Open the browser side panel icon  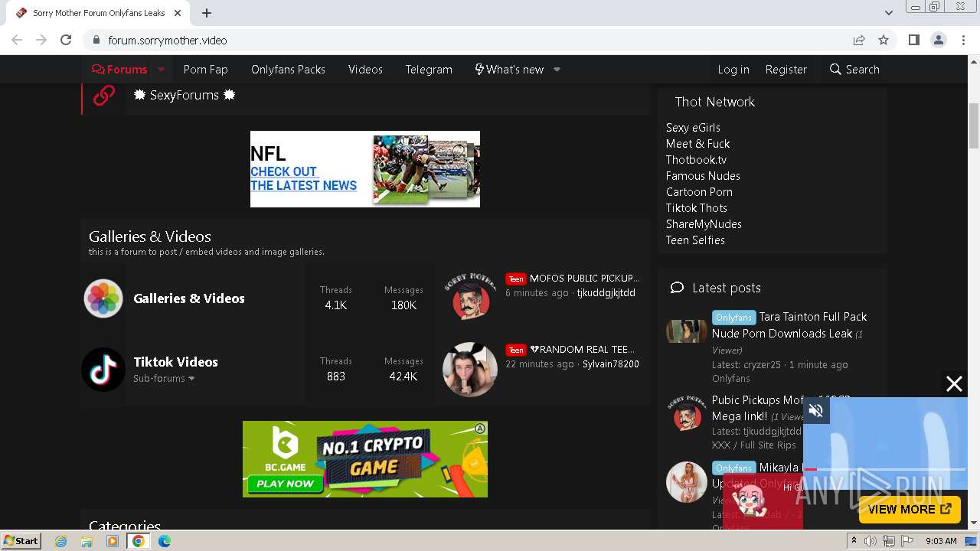point(914,40)
